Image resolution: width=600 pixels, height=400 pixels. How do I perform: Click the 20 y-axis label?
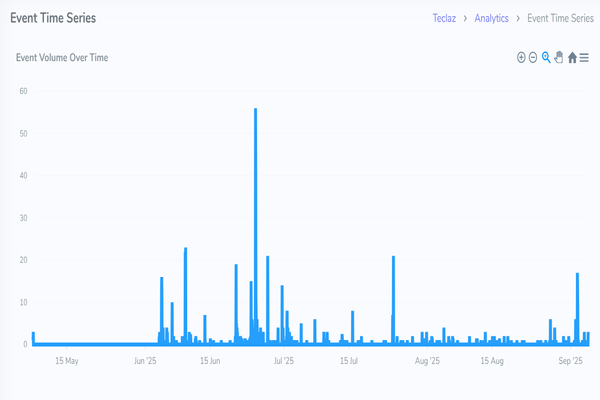pyautogui.click(x=23, y=260)
